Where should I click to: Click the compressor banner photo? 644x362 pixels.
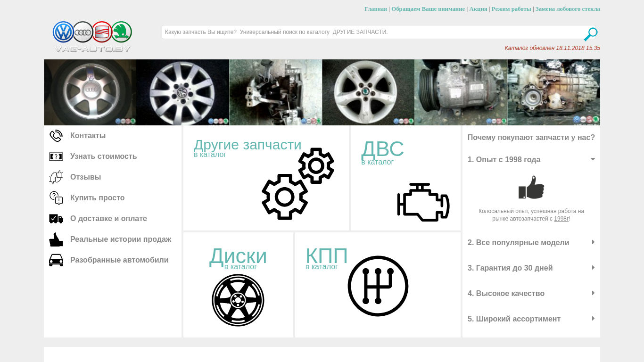(x=461, y=92)
